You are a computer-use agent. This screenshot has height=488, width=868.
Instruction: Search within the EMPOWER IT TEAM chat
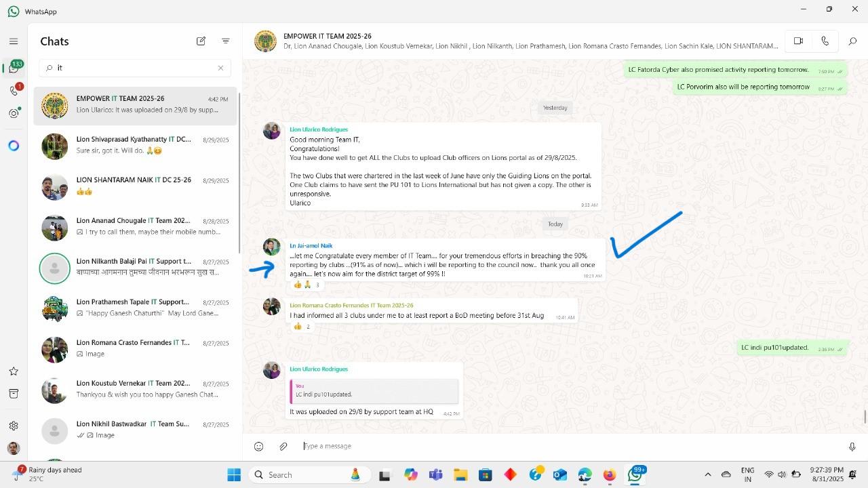pyautogui.click(x=852, y=41)
